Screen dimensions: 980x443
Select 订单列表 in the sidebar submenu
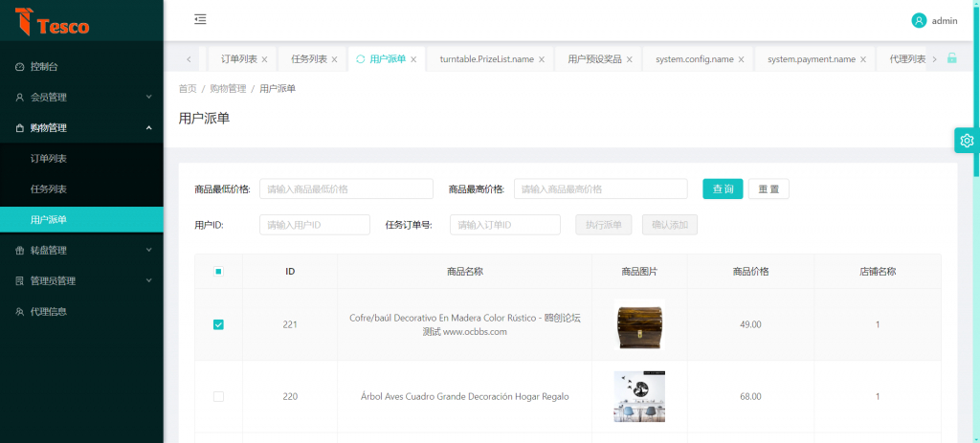[x=49, y=159]
